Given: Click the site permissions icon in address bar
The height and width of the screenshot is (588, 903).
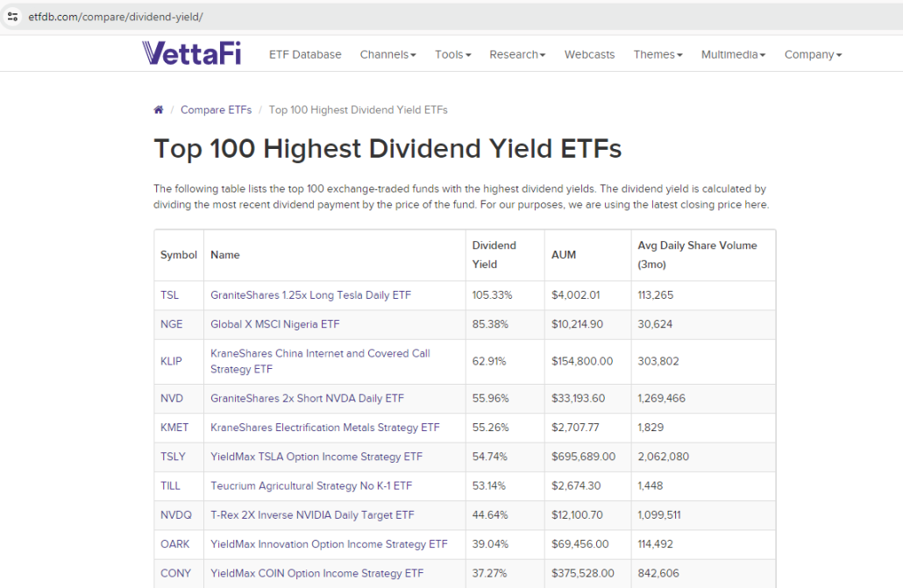Looking at the screenshot, I should click(12, 15).
